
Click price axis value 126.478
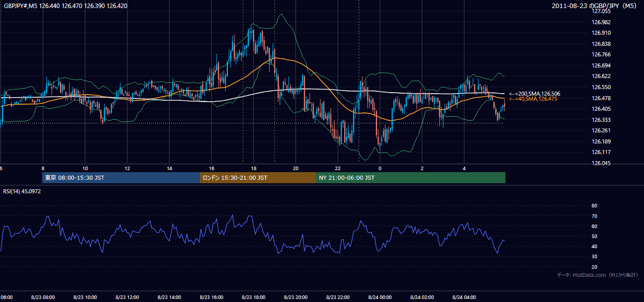point(602,98)
